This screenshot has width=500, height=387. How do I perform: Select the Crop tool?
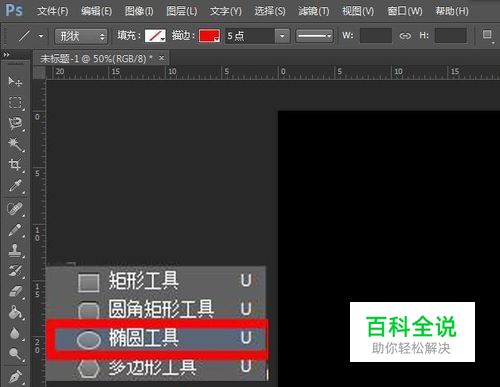15,165
